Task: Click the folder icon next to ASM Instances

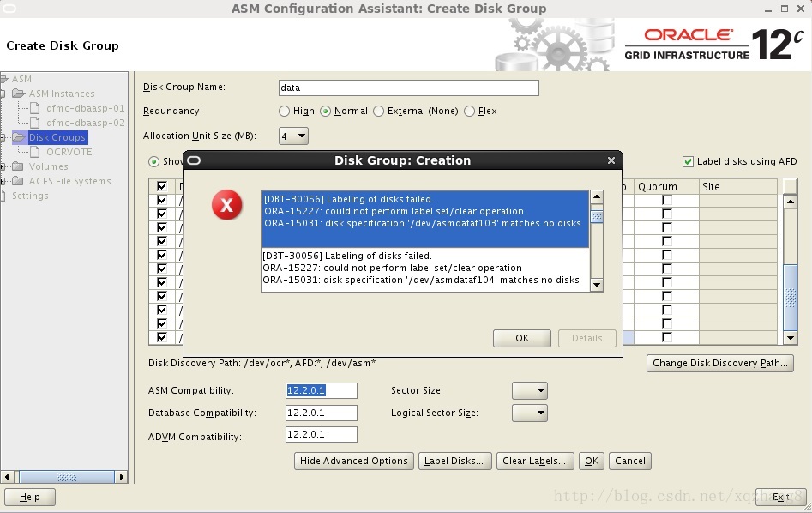Action: point(19,94)
